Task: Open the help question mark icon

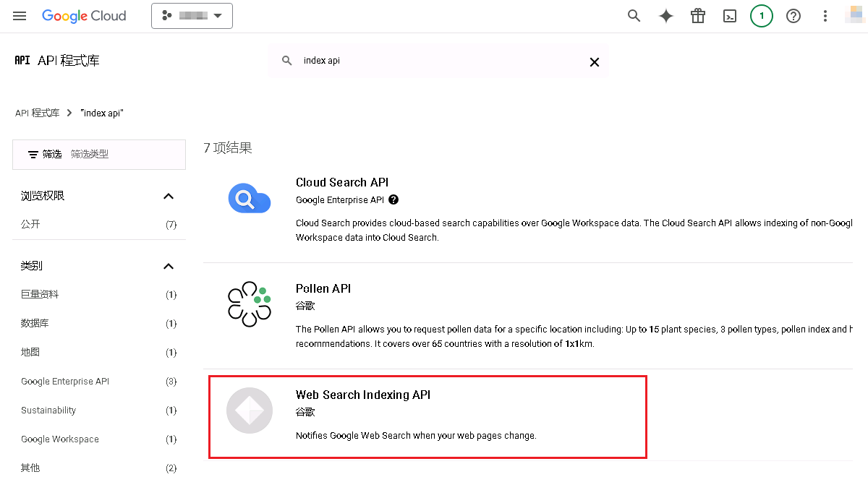Action: point(793,16)
